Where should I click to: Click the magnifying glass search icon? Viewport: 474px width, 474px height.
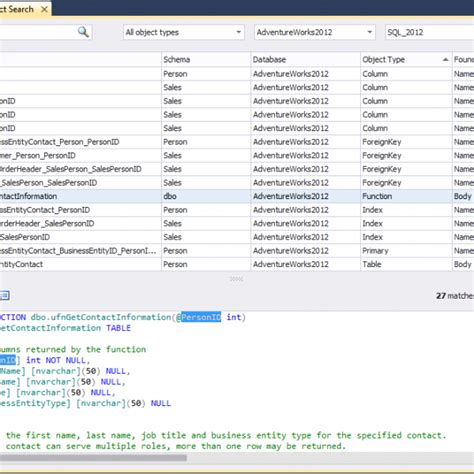pos(83,32)
